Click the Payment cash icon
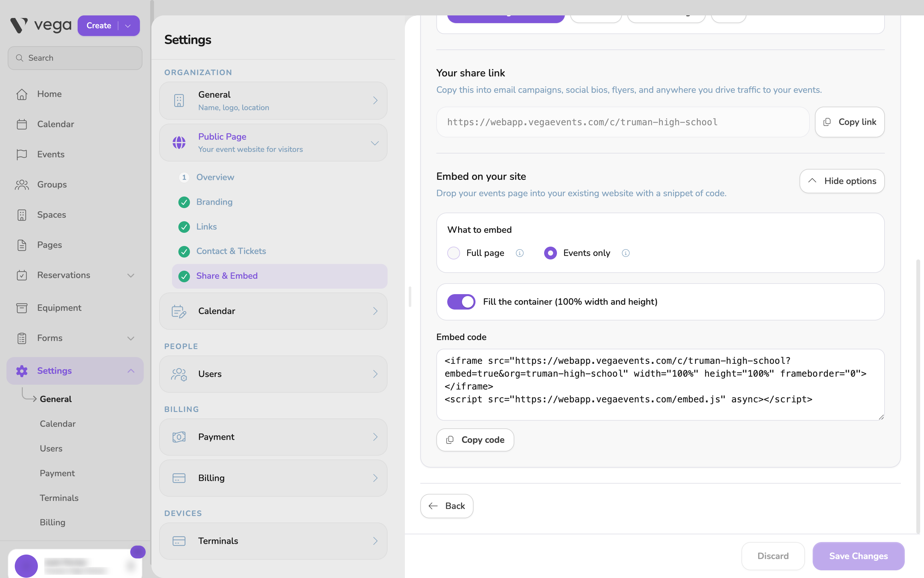 [x=179, y=437]
